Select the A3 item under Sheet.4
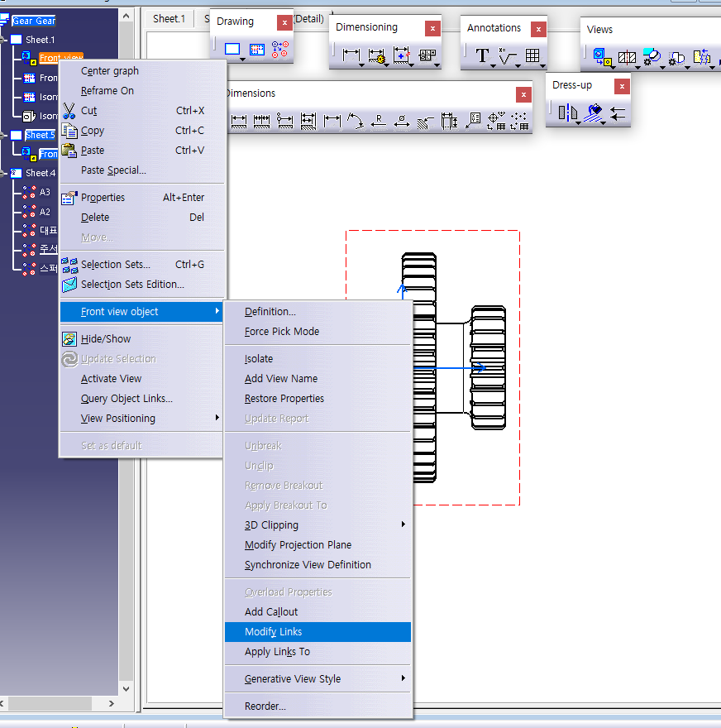 (45, 192)
